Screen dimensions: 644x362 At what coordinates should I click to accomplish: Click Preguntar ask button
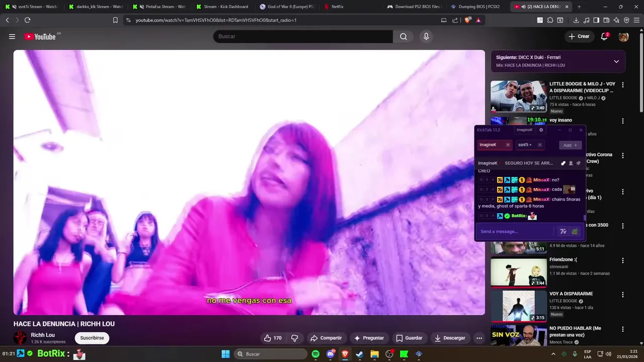[x=369, y=338]
